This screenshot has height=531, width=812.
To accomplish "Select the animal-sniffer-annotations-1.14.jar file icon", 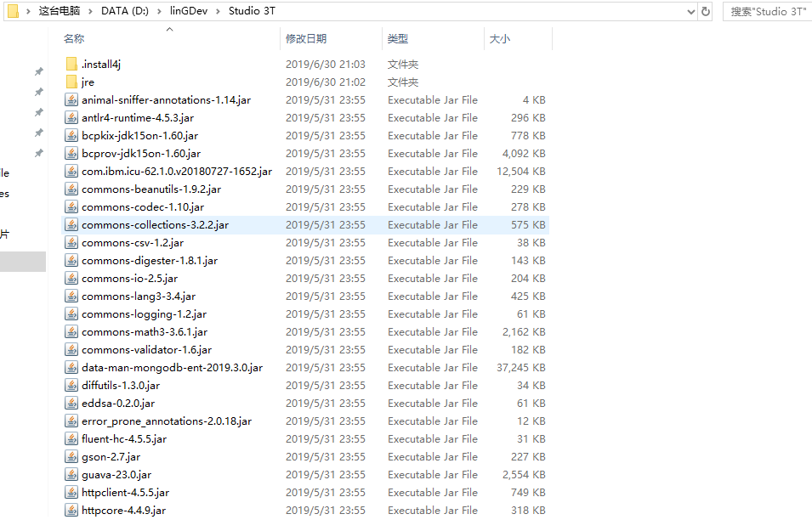I will (71, 100).
